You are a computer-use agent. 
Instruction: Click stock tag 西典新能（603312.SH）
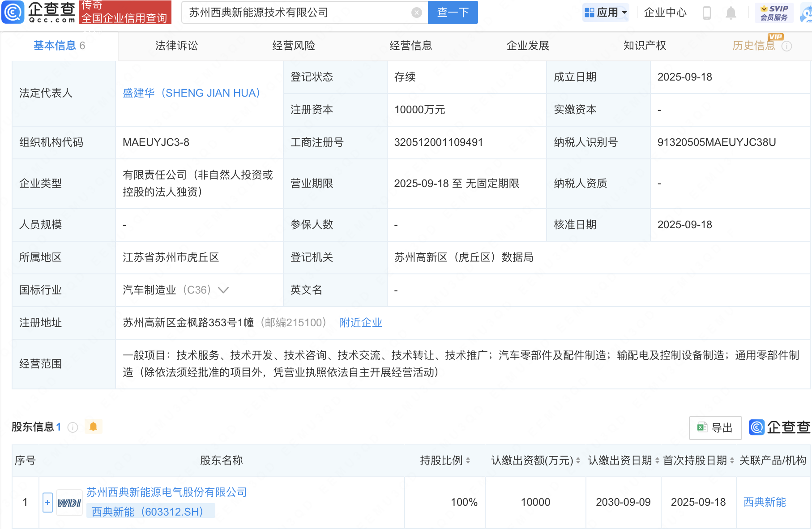tap(151, 512)
